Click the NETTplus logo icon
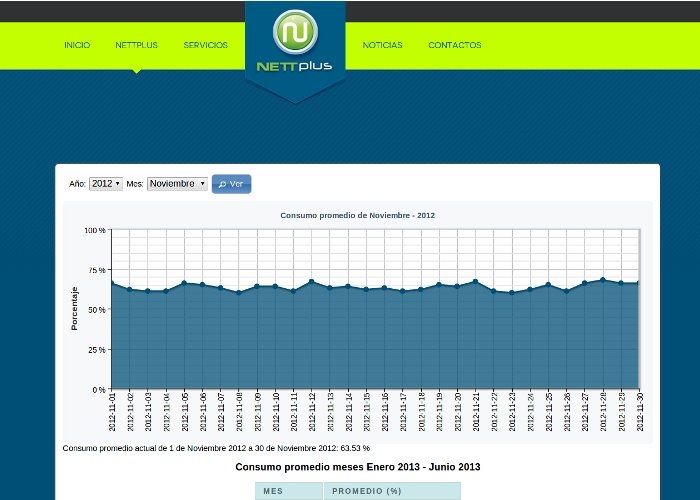This screenshot has height=500, width=700. click(295, 33)
